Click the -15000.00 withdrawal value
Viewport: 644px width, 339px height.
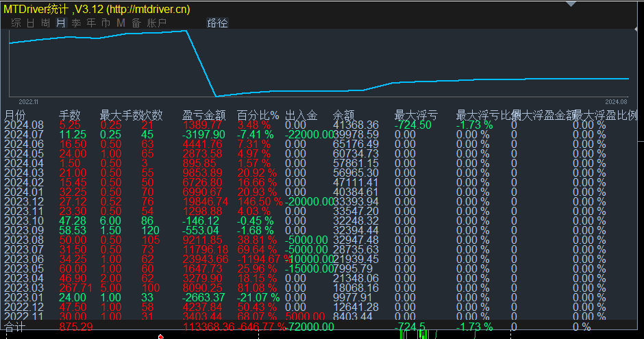(308, 269)
